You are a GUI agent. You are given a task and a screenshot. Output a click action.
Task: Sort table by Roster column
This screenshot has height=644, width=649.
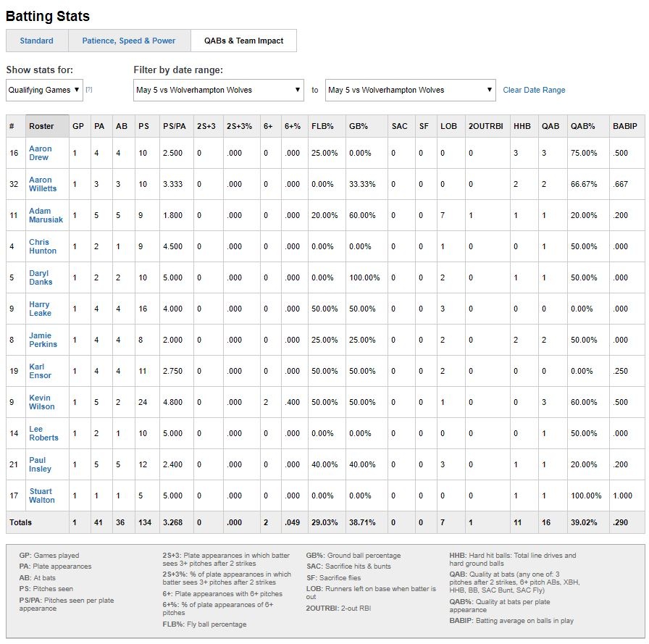(x=47, y=126)
